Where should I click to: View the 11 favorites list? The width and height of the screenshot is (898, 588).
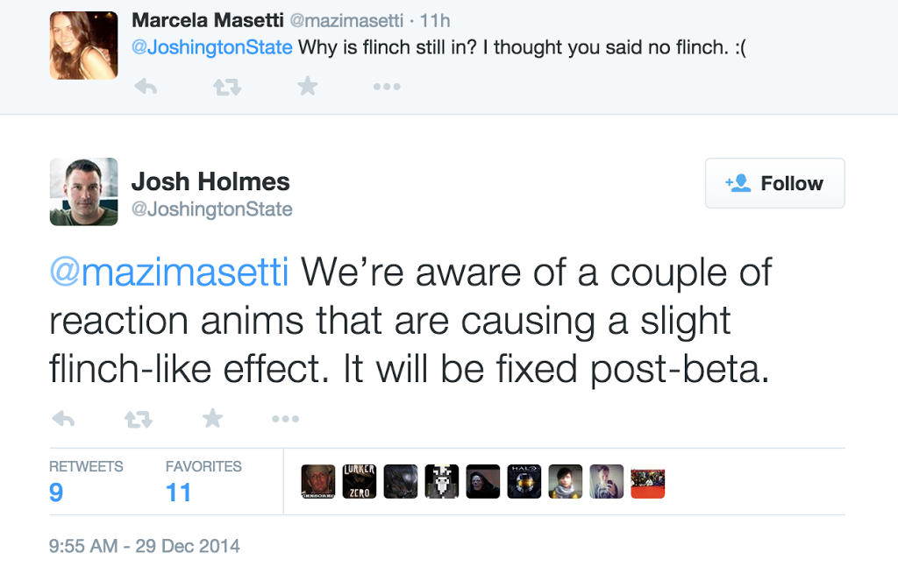click(x=178, y=492)
